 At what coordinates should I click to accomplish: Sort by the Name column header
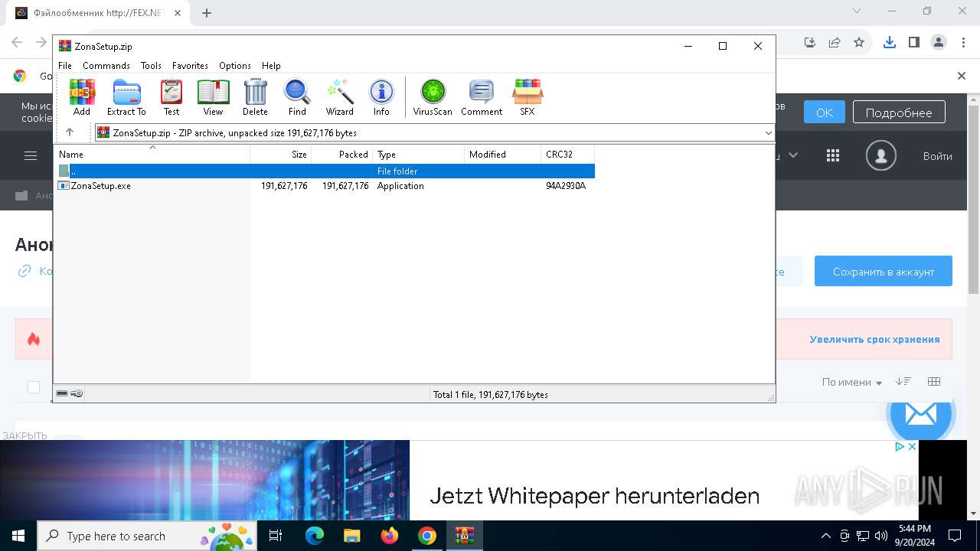click(x=152, y=155)
